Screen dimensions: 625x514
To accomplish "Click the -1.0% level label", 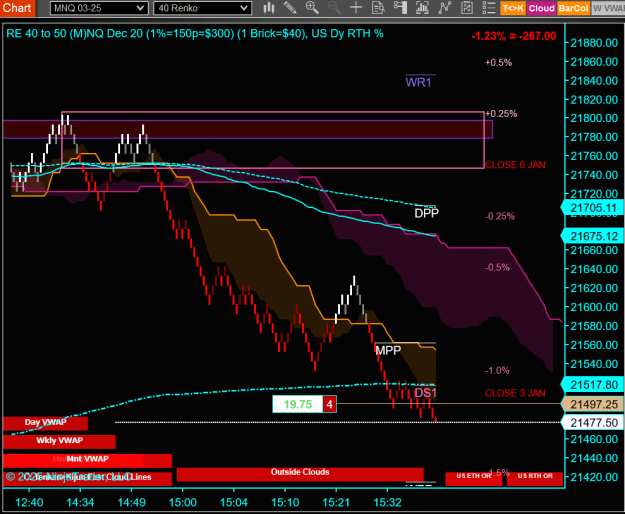I will tap(497, 371).
